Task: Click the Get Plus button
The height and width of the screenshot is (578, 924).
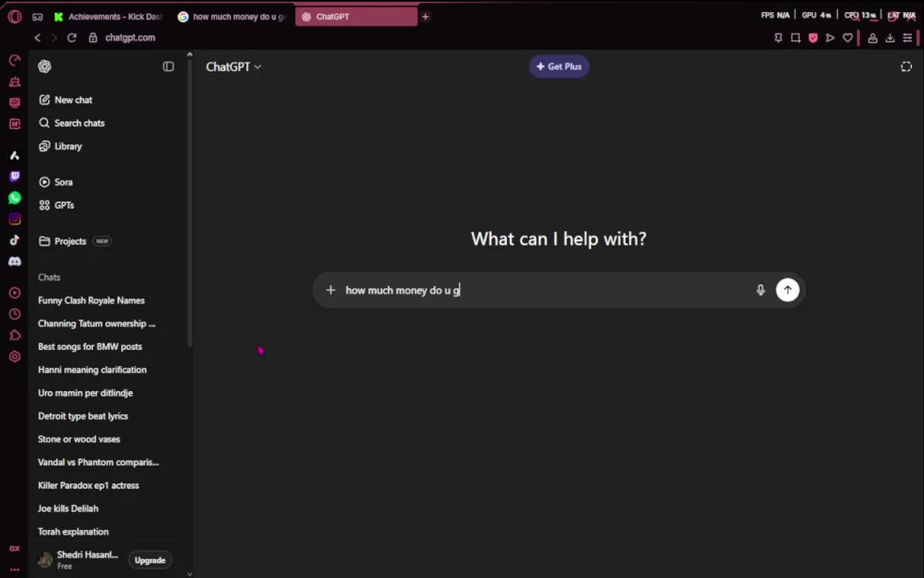Action: pyautogui.click(x=558, y=67)
